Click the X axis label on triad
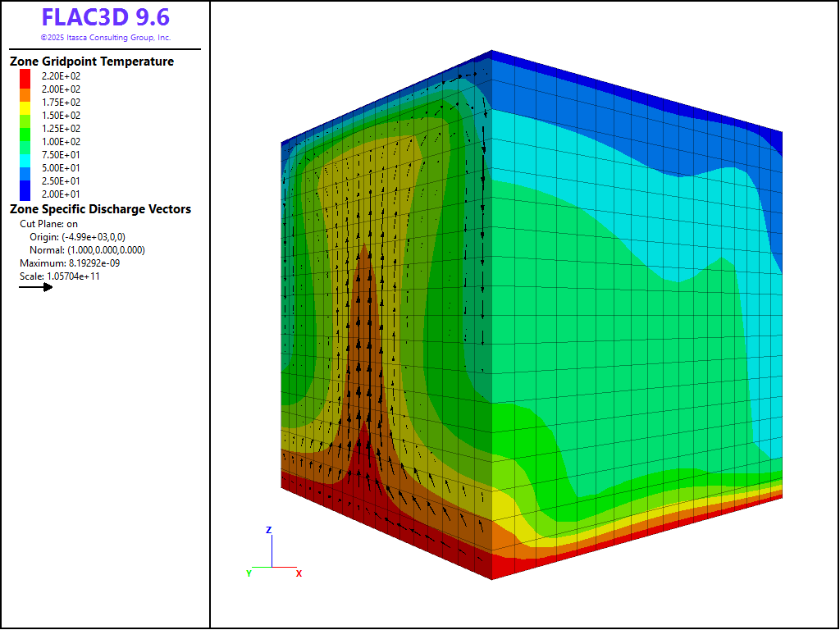This screenshot has height=630, width=840. [299, 573]
